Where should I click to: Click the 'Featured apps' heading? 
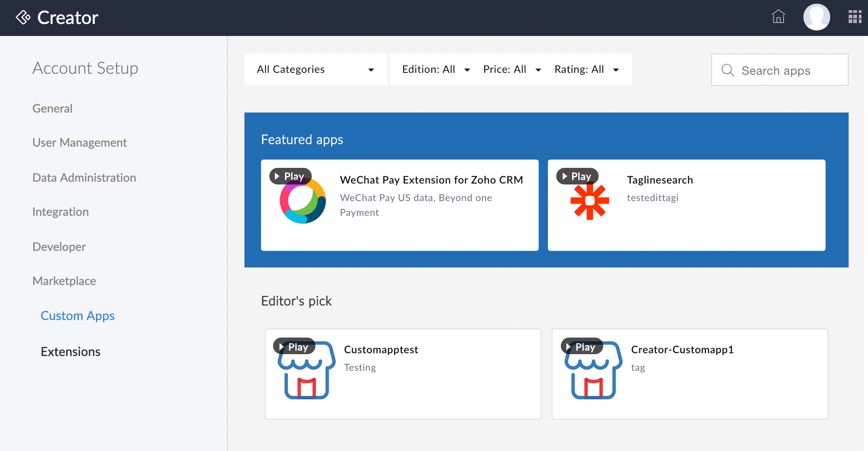(302, 139)
